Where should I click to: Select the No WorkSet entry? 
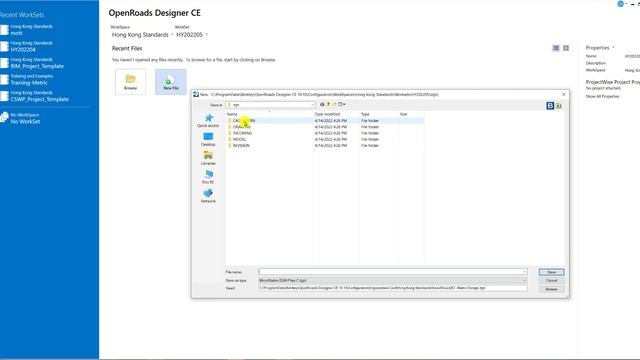[x=24, y=118]
